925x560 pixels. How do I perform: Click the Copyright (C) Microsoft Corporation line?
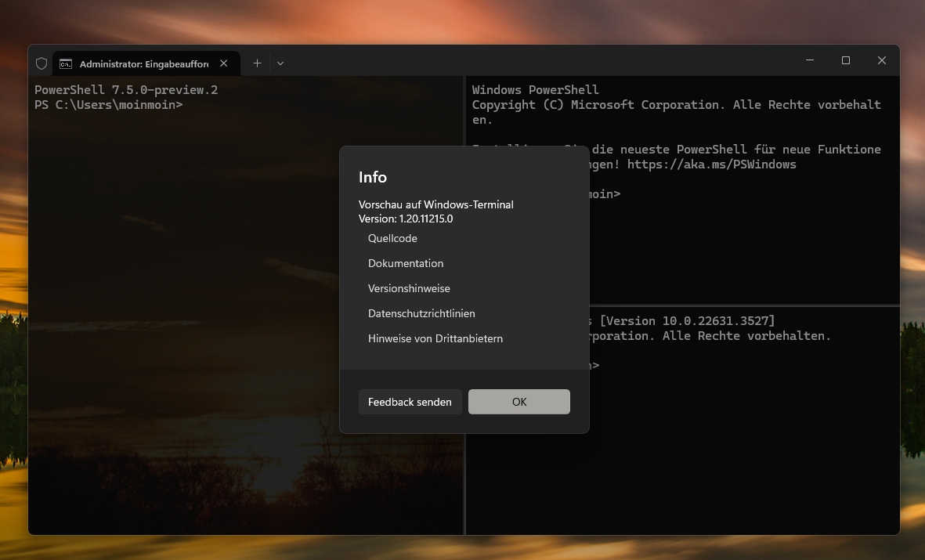pos(676,105)
